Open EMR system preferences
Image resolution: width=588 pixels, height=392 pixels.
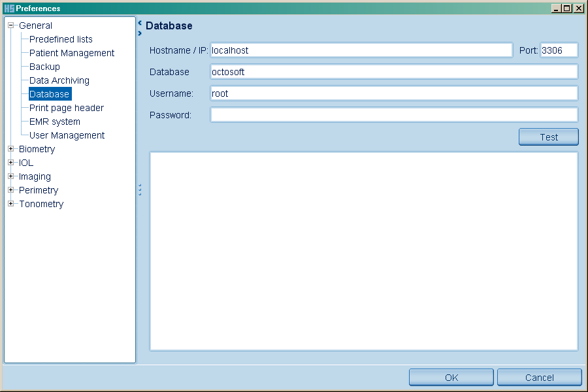pyautogui.click(x=55, y=122)
